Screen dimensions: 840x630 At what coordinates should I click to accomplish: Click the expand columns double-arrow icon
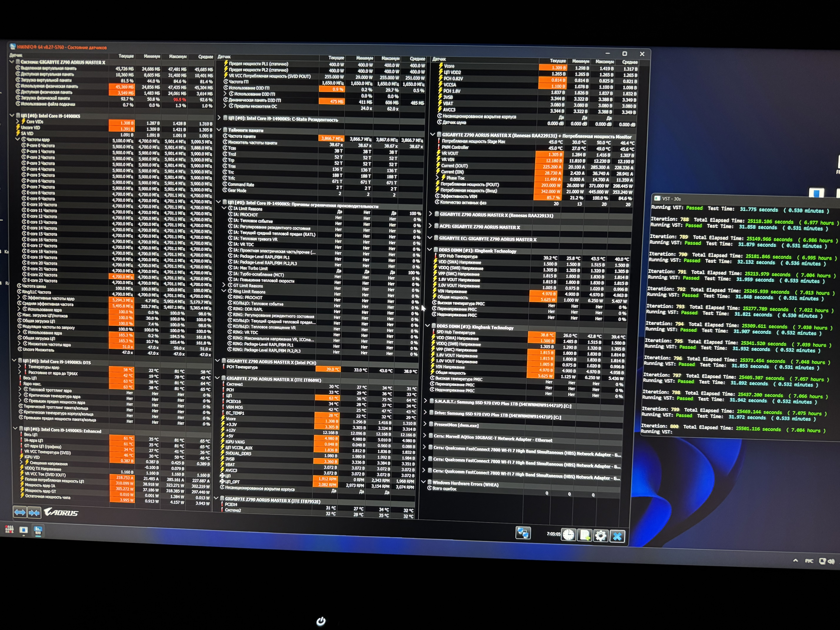point(20,512)
